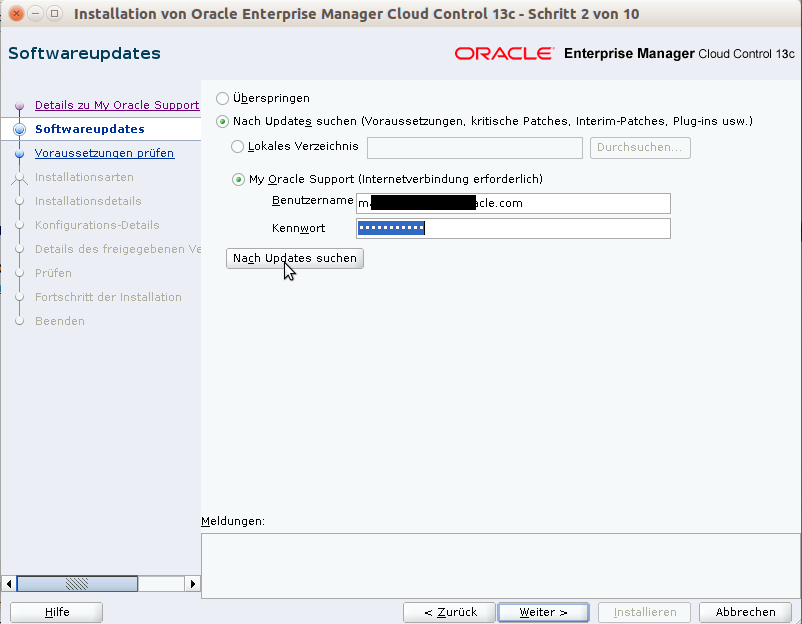Click the Installationsarten step label
Screen dimensions: 802x624
pyautogui.click(x=84, y=177)
